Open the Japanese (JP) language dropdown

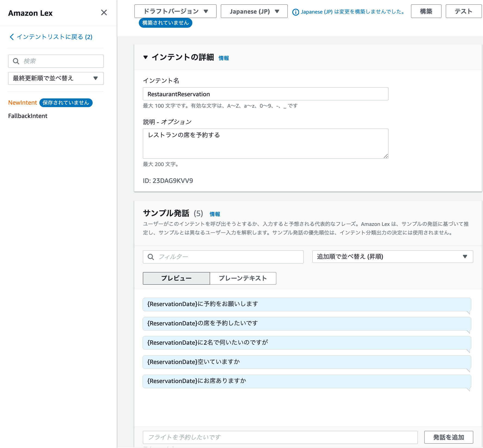click(x=254, y=11)
